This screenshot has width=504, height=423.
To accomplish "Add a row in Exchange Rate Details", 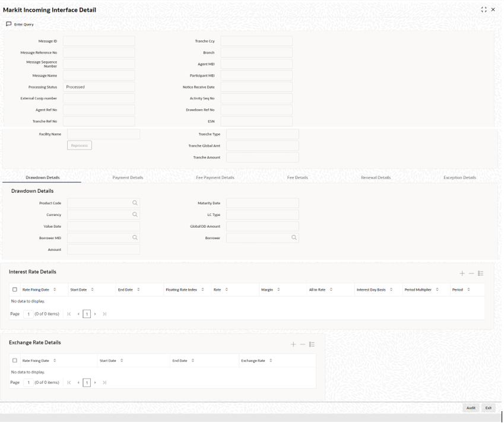I will point(293,344).
